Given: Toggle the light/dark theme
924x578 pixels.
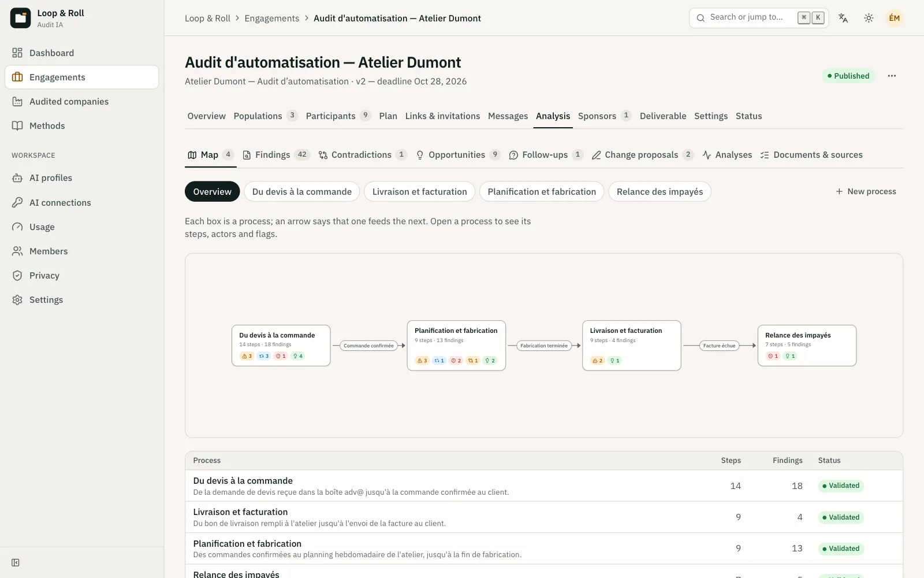Looking at the screenshot, I should coord(869,18).
